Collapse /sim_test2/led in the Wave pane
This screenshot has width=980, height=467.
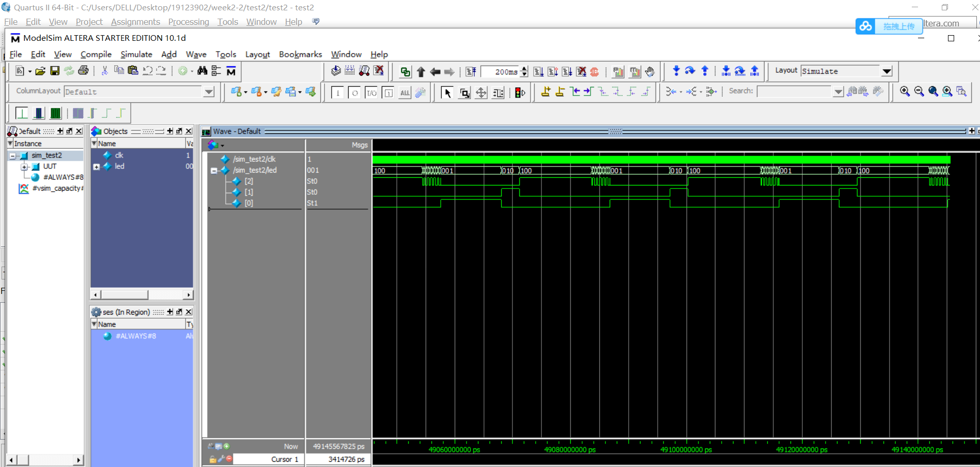point(214,170)
